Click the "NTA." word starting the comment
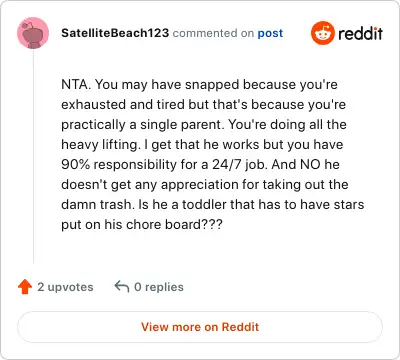400x360 pixels. pyautogui.click(x=76, y=84)
